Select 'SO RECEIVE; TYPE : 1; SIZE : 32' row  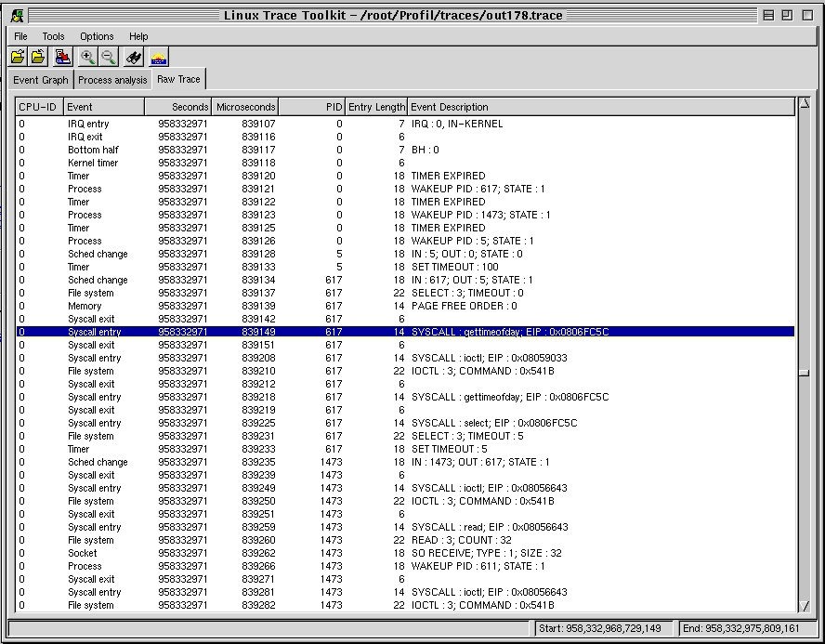405,553
